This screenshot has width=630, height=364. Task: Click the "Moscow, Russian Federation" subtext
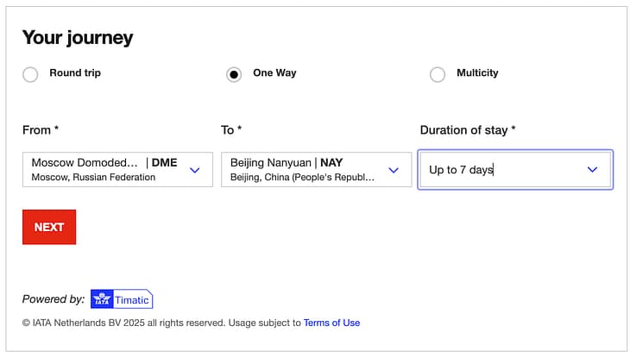(x=93, y=178)
